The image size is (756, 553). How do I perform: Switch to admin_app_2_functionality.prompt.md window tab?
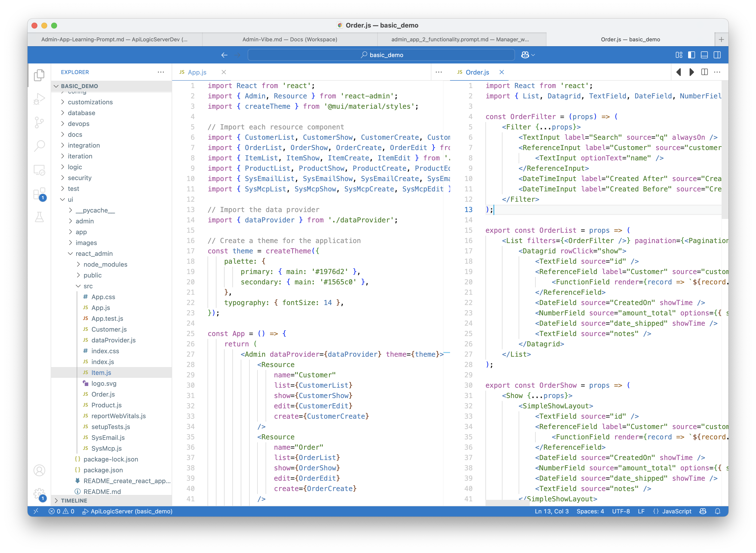(462, 40)
